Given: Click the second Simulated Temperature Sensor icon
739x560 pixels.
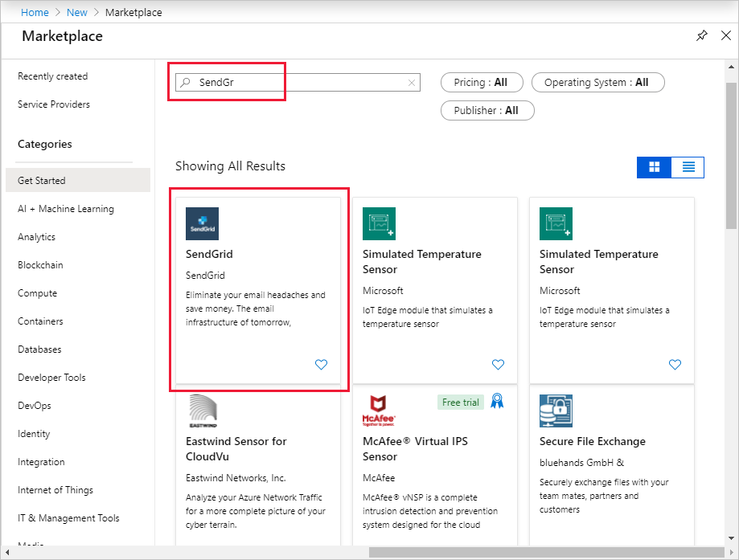Looking at the screenshot, I should (x=556, y=223).
